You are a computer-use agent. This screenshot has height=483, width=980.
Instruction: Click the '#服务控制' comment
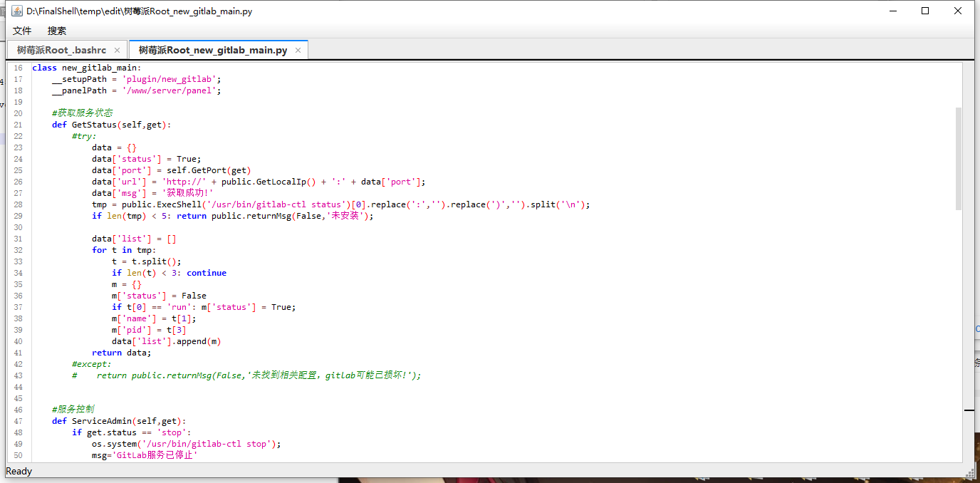[x=72, y=410]
